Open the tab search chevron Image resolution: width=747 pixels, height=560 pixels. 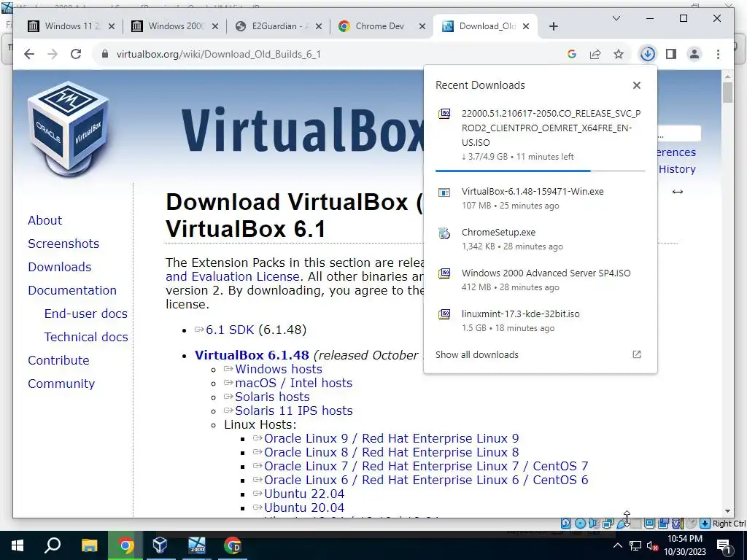point(616,18)
